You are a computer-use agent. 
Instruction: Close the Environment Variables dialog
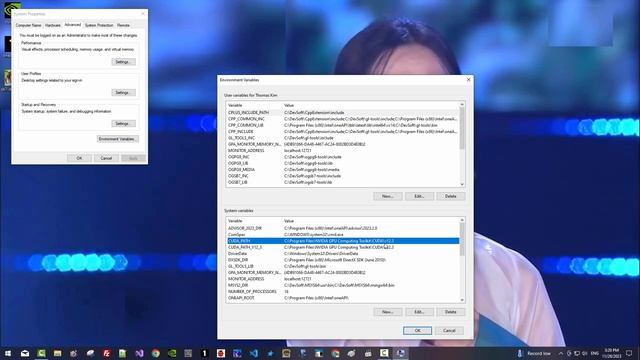pyautogui.click(x=468, y=80)
